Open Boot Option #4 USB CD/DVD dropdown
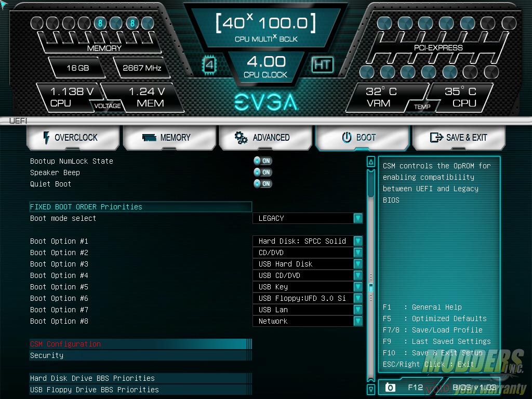This screenshot has height=399, width=532. click(308, 275)
